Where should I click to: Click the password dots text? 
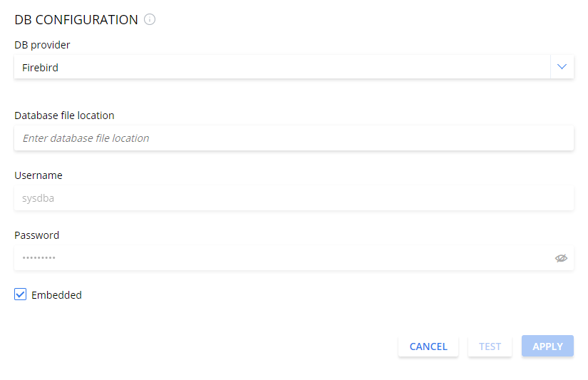point(39,258)
